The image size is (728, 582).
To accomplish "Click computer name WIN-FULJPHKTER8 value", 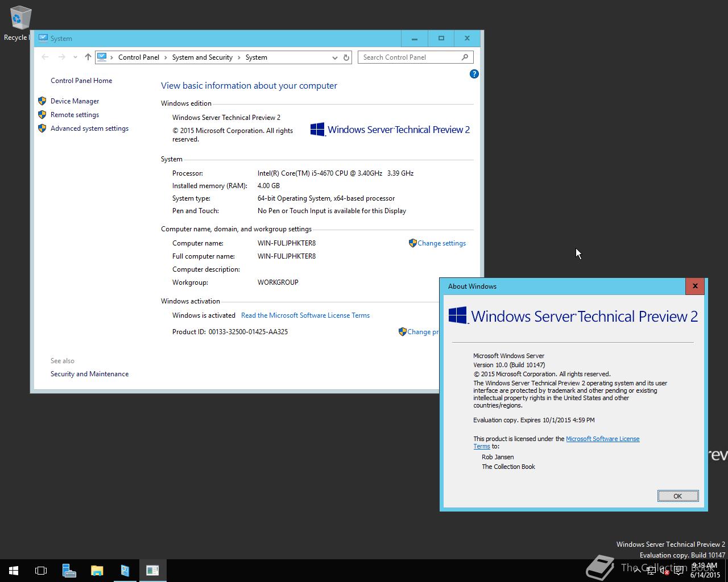I will pyautogui.click(x=287, y=243).
